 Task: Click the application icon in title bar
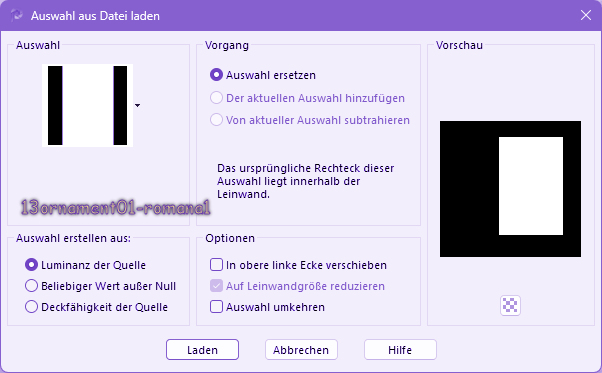click(16, 15)
